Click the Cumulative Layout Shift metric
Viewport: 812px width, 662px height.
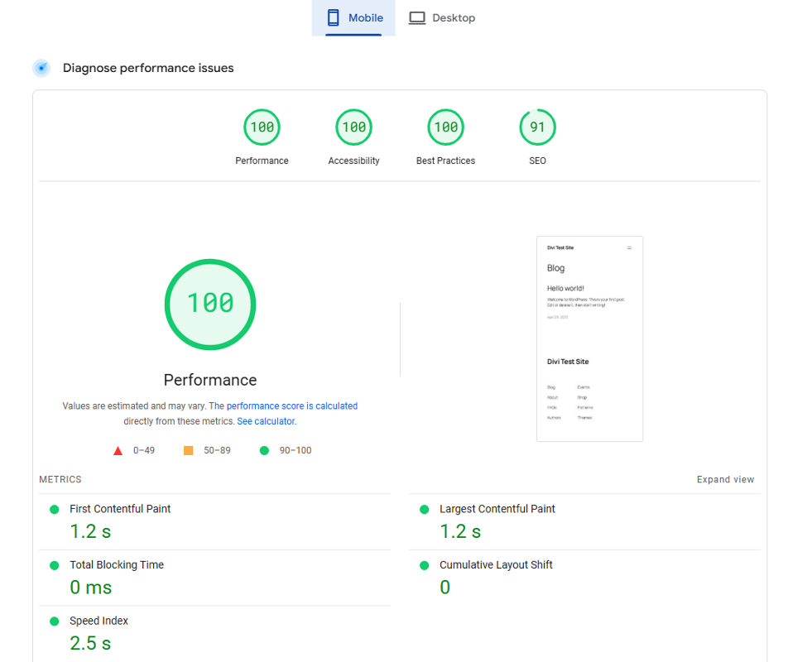[x=495, y=565]
